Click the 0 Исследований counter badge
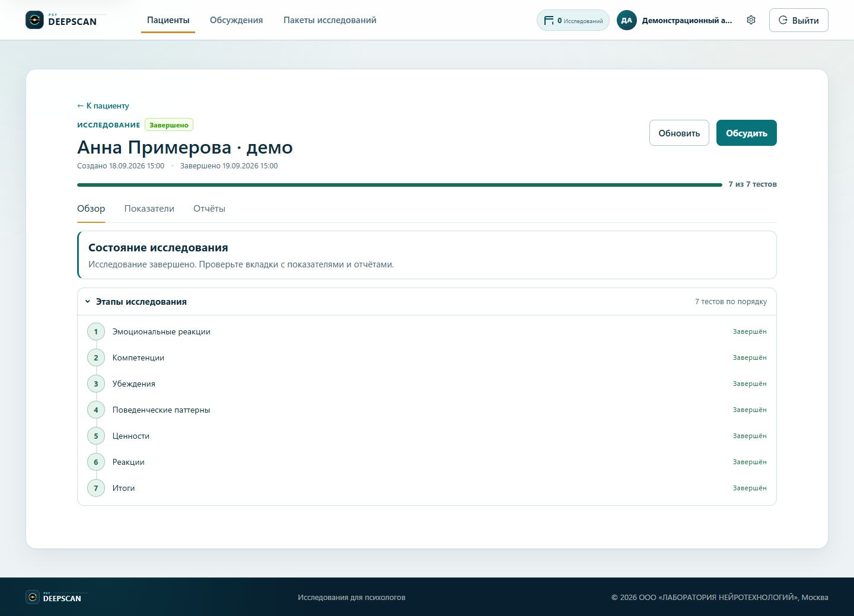Screen dimensions: 854x616 click(x=573, y=20)
